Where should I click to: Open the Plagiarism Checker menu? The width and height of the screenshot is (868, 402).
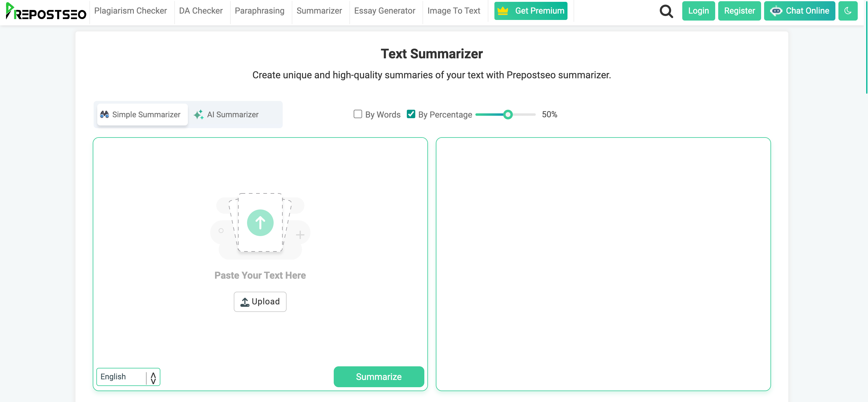130,11
